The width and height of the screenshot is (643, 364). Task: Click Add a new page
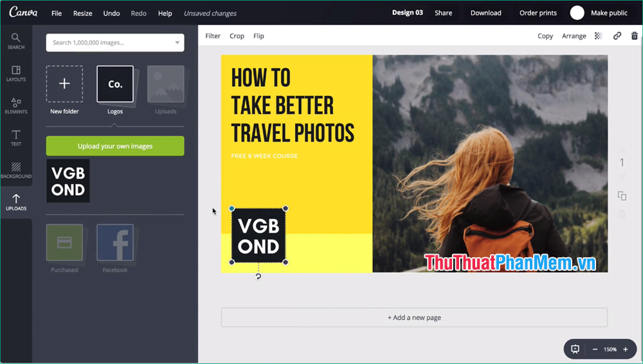click(414, 318)
